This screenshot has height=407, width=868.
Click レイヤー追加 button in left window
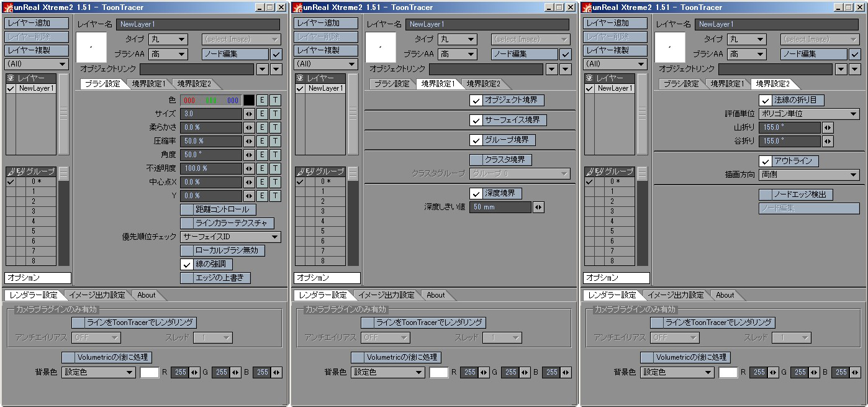coord(37,23)
